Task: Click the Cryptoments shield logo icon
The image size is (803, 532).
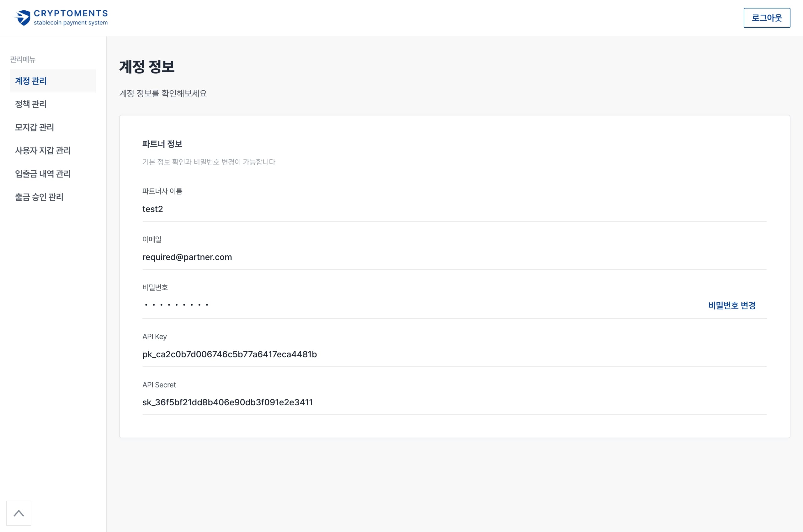Action: pyautogui.click(x=22, y=18)
